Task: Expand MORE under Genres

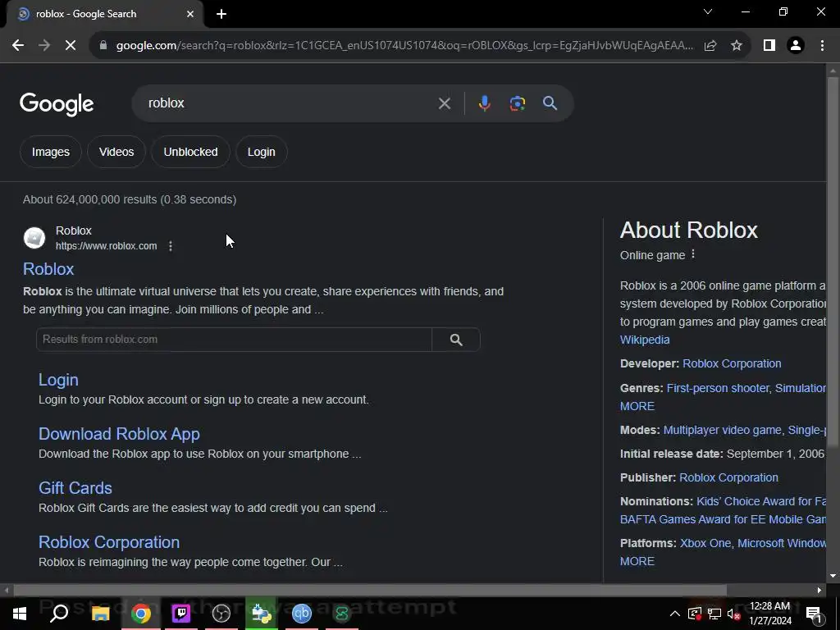Action: [637, 406]
